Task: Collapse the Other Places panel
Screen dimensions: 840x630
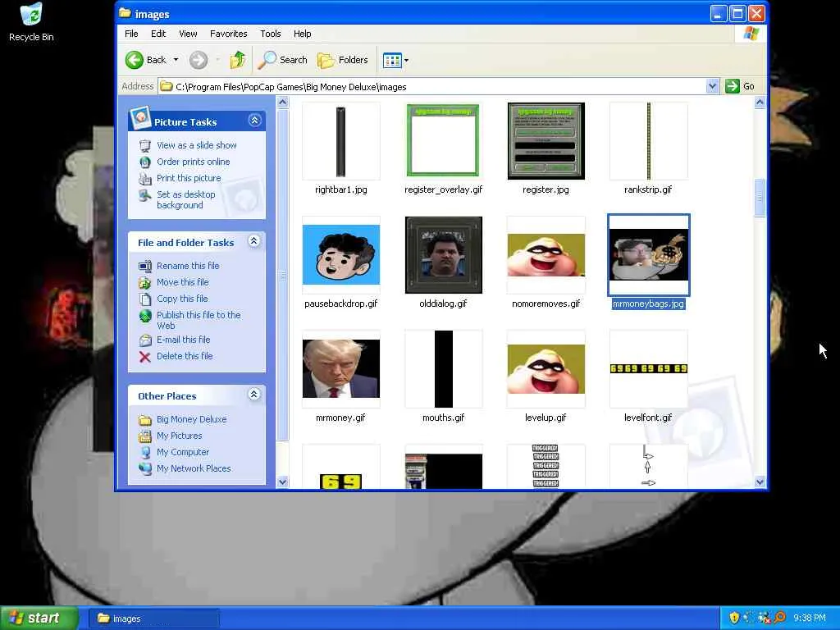Action: [x=254, y=395]
